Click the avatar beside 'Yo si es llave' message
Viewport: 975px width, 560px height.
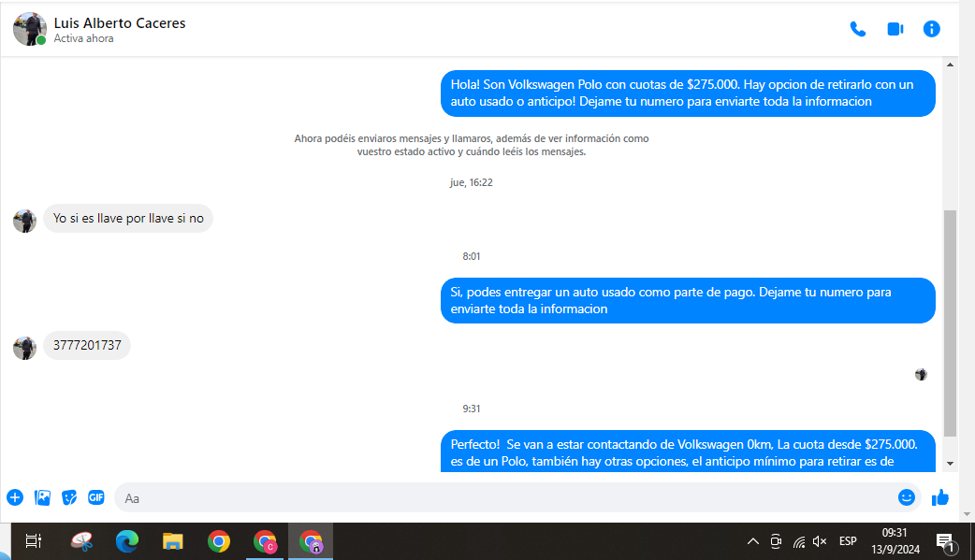coord(25,222)
